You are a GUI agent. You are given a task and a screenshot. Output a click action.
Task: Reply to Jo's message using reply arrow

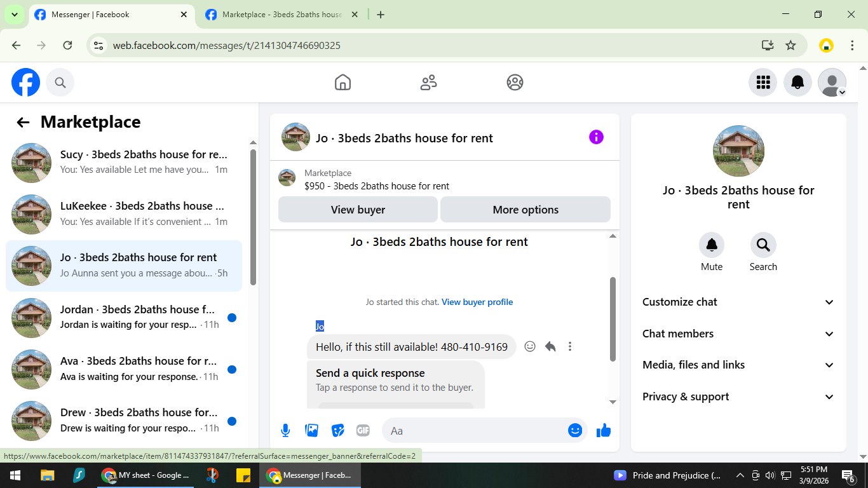(x=550, y=346)
